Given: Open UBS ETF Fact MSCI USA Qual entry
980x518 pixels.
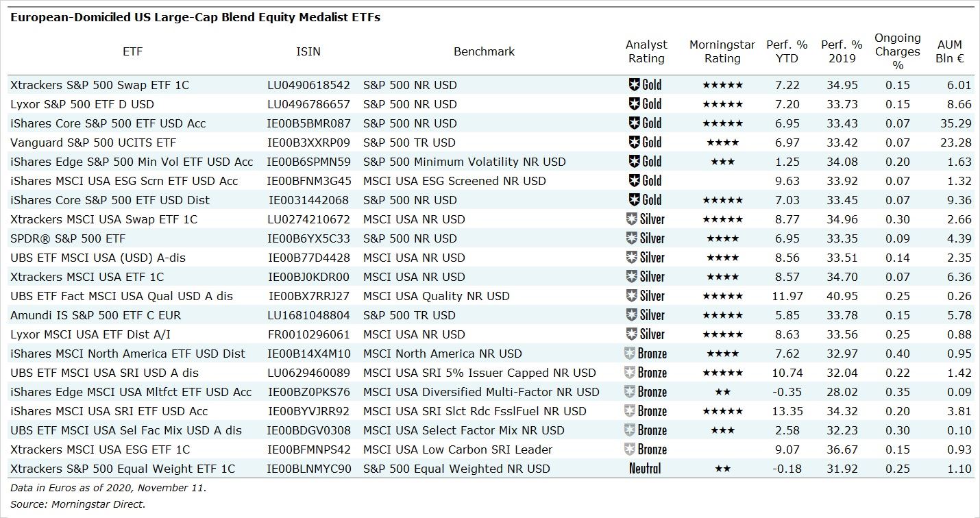Looking at the screenshot, I should [122, 296].
